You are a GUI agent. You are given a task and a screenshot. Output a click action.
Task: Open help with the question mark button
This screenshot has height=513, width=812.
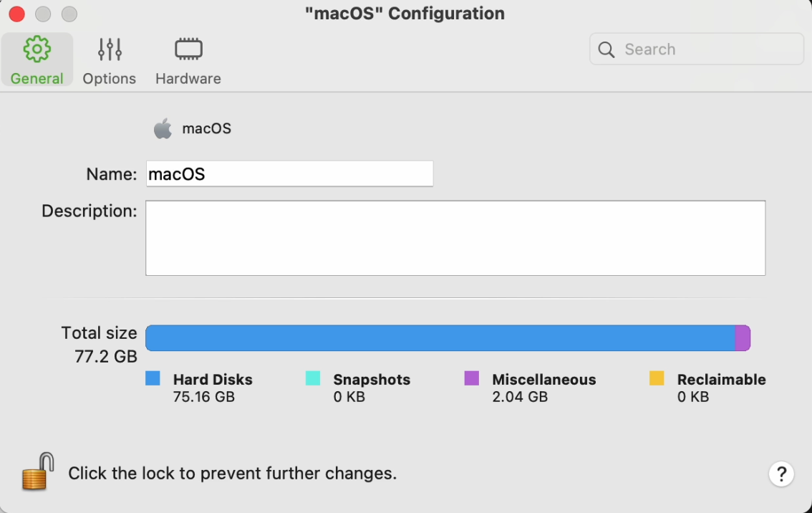coord(781,474)
